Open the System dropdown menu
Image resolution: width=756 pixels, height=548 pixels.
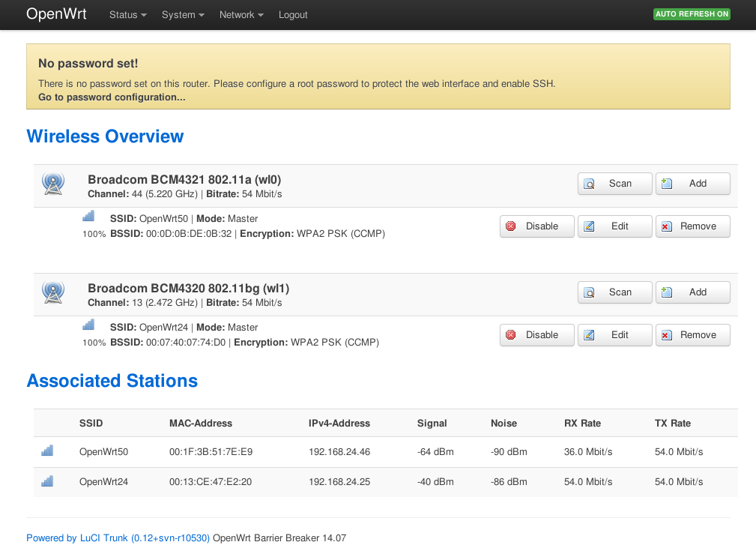[183, 15]
